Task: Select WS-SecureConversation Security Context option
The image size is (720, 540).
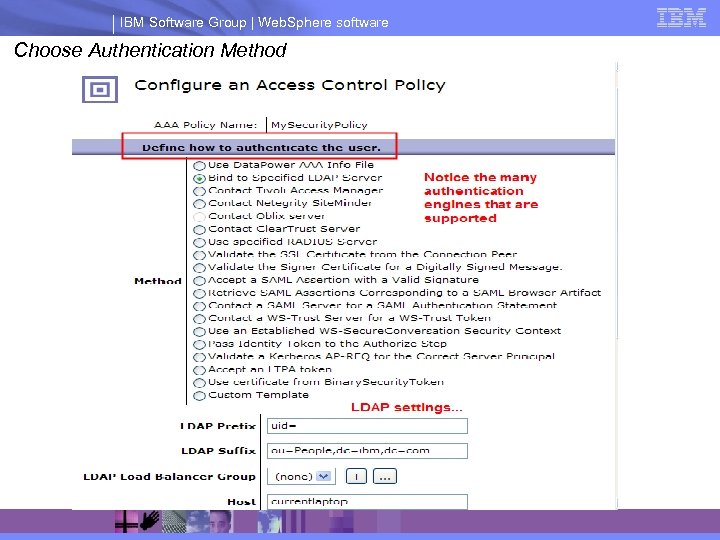Action: coord(199,332)
